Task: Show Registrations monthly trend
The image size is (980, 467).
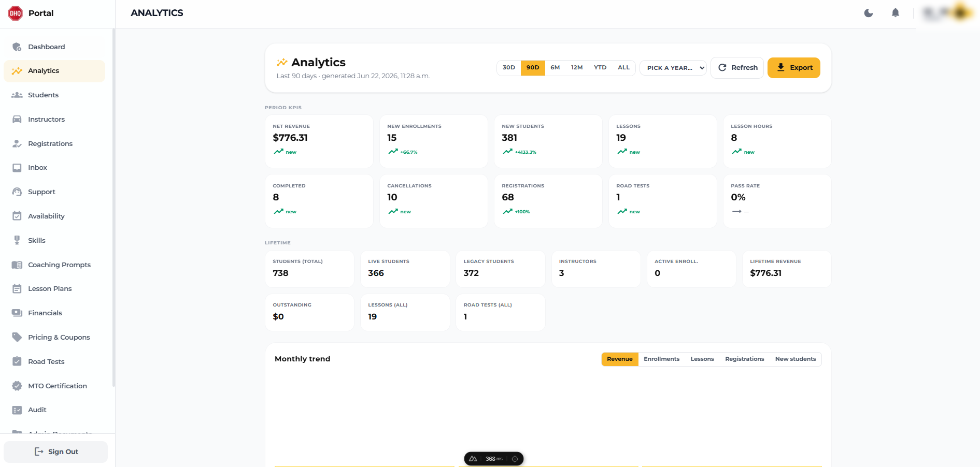Action: coord(744,359)
